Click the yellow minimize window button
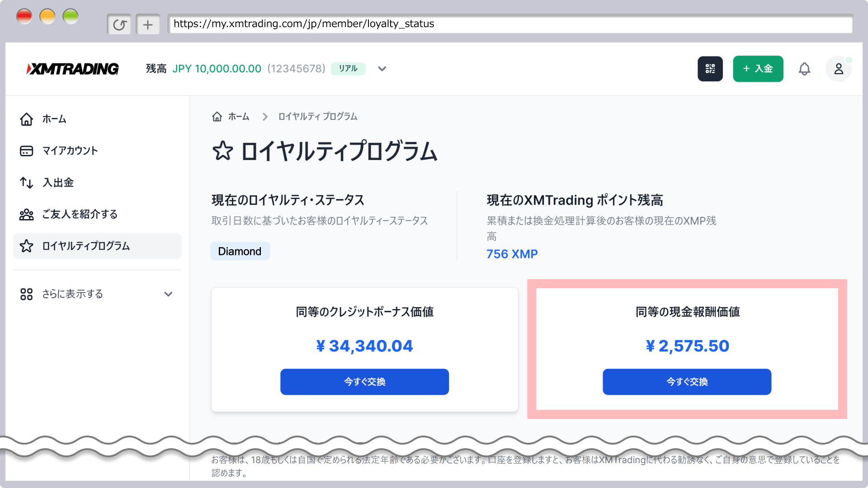This screenshot has height=488, width=868. [47, 16]
